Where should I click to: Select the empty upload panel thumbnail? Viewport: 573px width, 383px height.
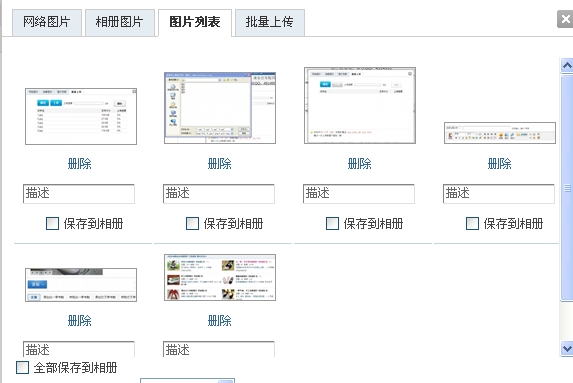(360, 105)
